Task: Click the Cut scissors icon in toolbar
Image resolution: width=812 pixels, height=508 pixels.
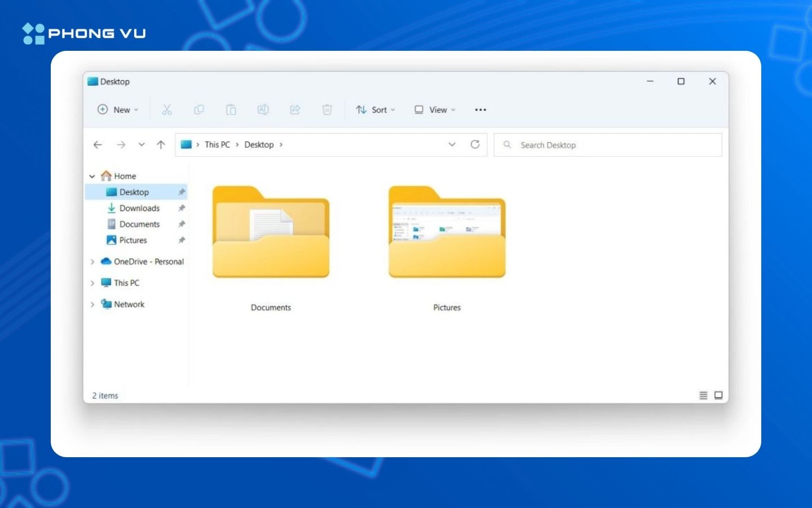Action: click(x=167, y=110)
